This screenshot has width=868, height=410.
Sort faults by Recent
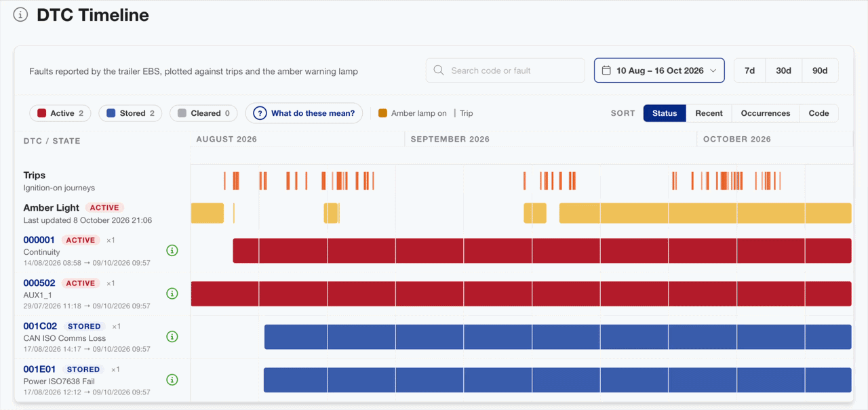pyautogui.click(x=709, y=113)
